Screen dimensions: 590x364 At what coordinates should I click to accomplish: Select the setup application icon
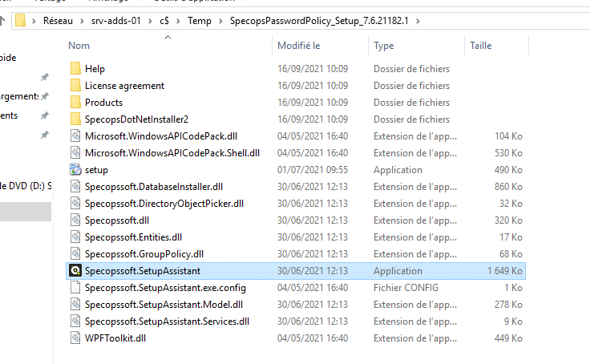[x=75, y=170]
